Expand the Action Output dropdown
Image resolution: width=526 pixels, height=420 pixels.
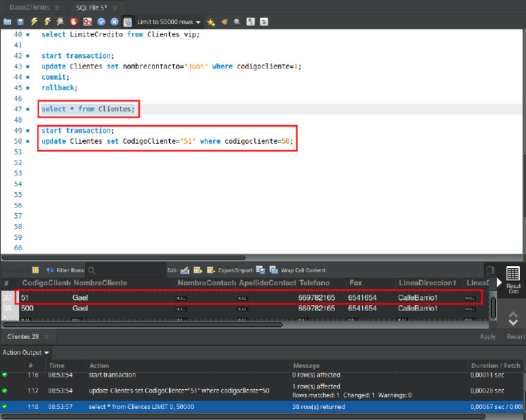pos(27,353)
